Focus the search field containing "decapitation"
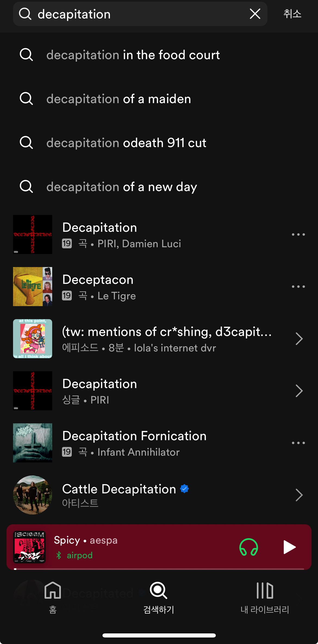 [136, 14]
